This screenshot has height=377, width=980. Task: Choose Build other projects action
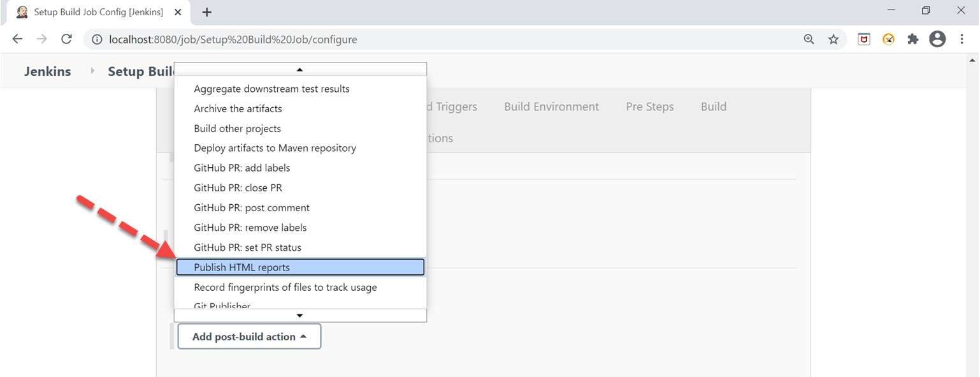pyautogui.click(x=299, y=128)
